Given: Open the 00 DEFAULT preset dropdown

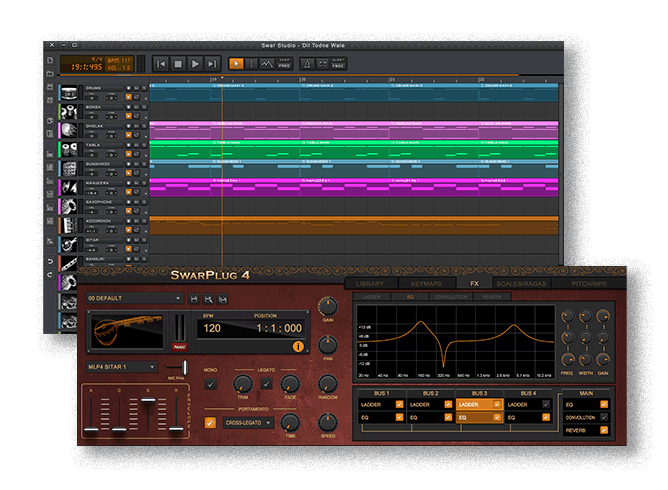Looking at the screenshot, I should pyautogui.click(x=134, y=298).
